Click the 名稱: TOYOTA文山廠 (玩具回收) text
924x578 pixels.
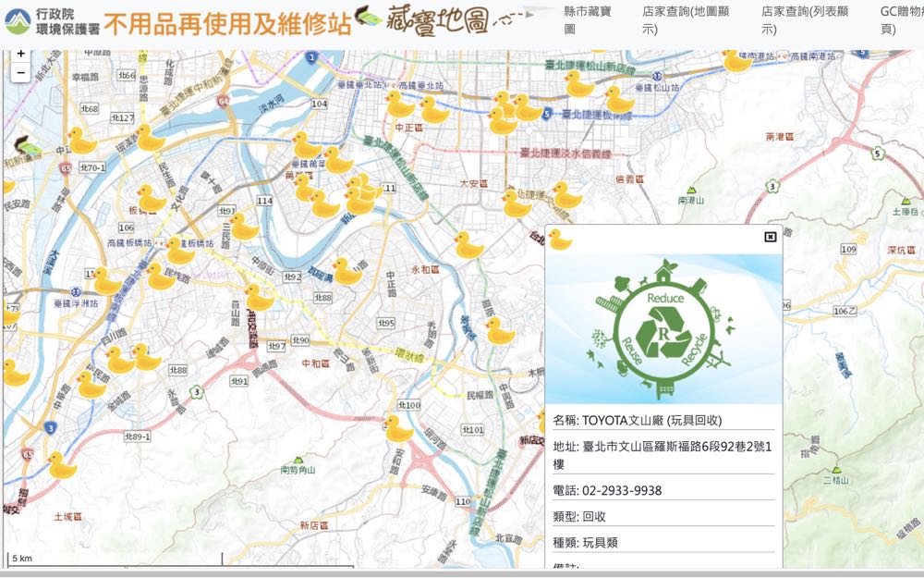(x=637, y=421)
